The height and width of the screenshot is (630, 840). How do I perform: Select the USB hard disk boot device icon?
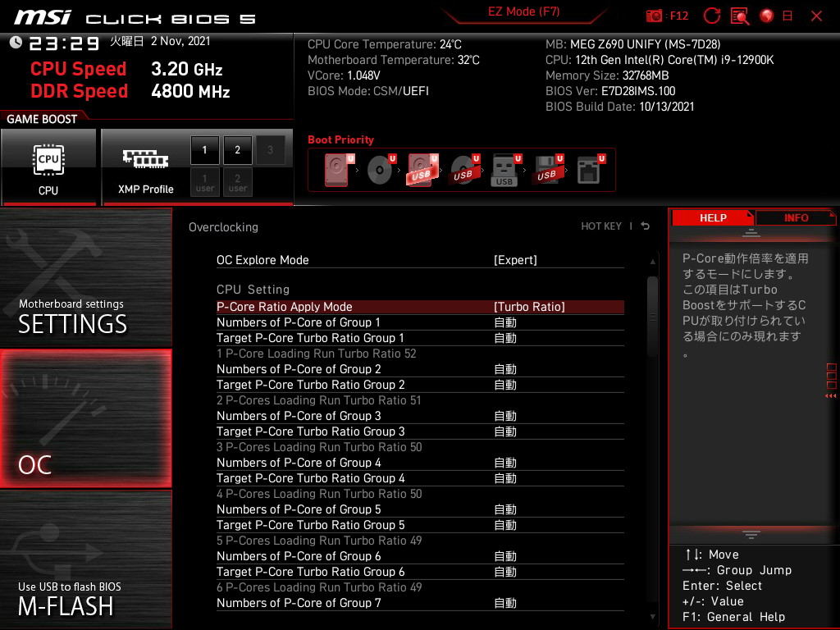(x=422, y=170)
